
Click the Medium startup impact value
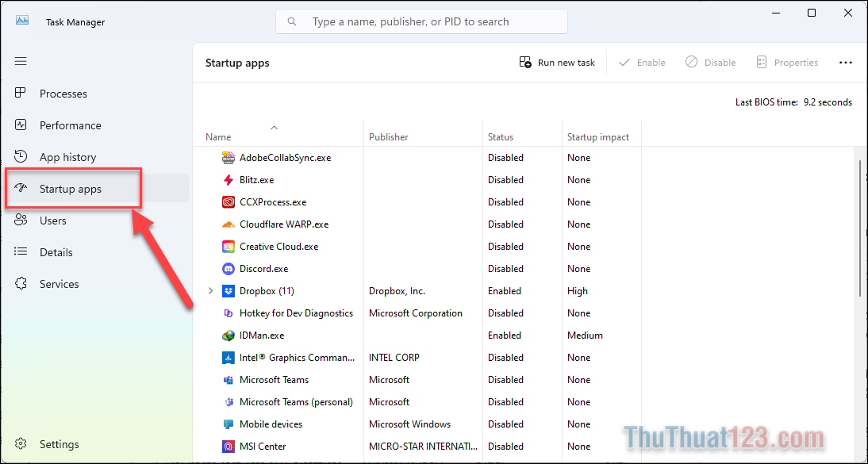point(585,335)
